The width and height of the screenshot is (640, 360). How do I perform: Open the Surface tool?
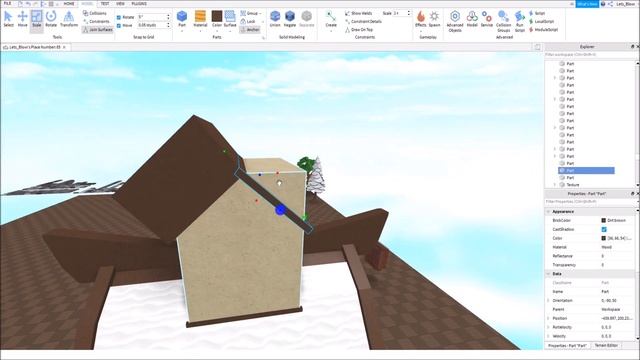point(230,19)
